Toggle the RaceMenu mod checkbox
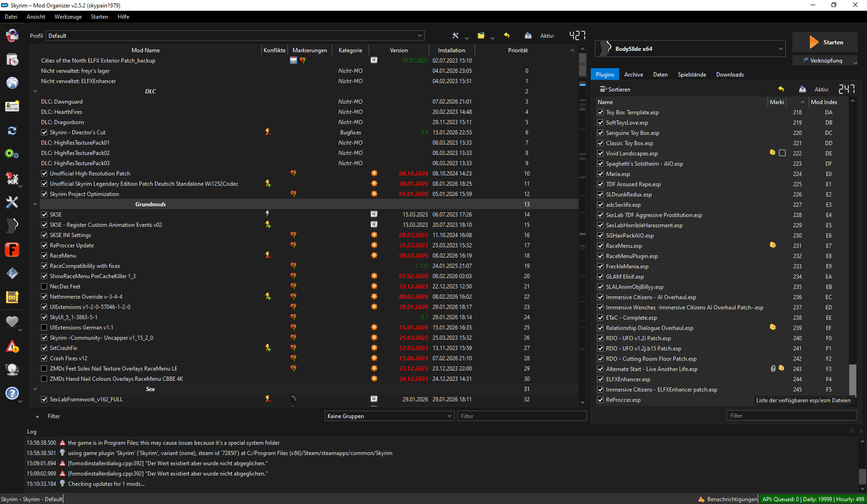This screenshot has width=867, height=504. pyautogui.click(x=44, y=256)
